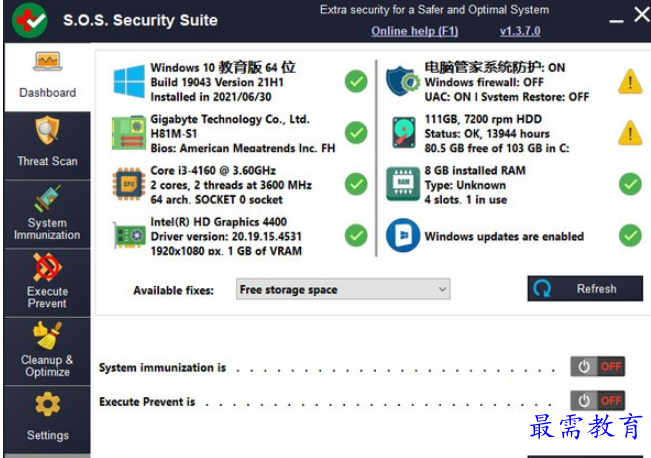Open the Cleanup & Optimize broom icon
Screen dimensions: 651x458
[x=47, y=336]
